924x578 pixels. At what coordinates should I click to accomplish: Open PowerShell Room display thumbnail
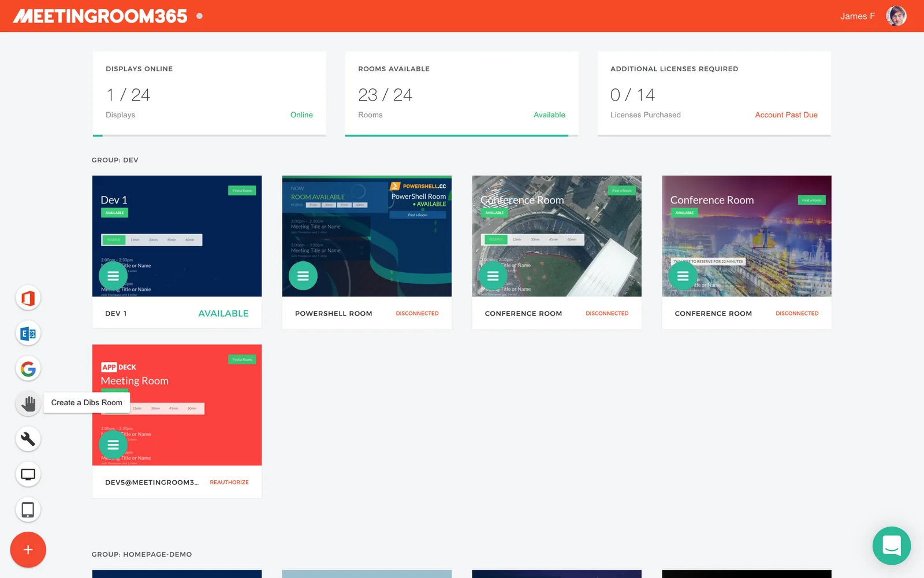[x=367, y=236]
